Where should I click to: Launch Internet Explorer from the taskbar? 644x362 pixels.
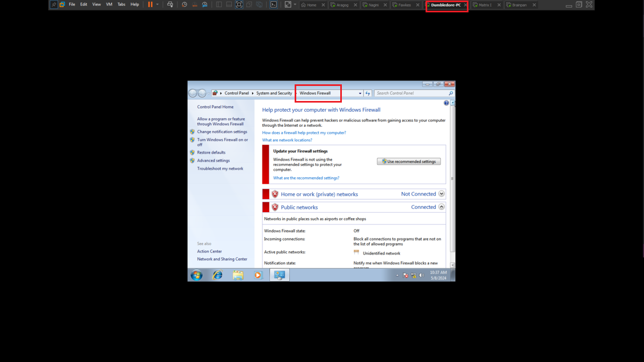coord(217,275)
